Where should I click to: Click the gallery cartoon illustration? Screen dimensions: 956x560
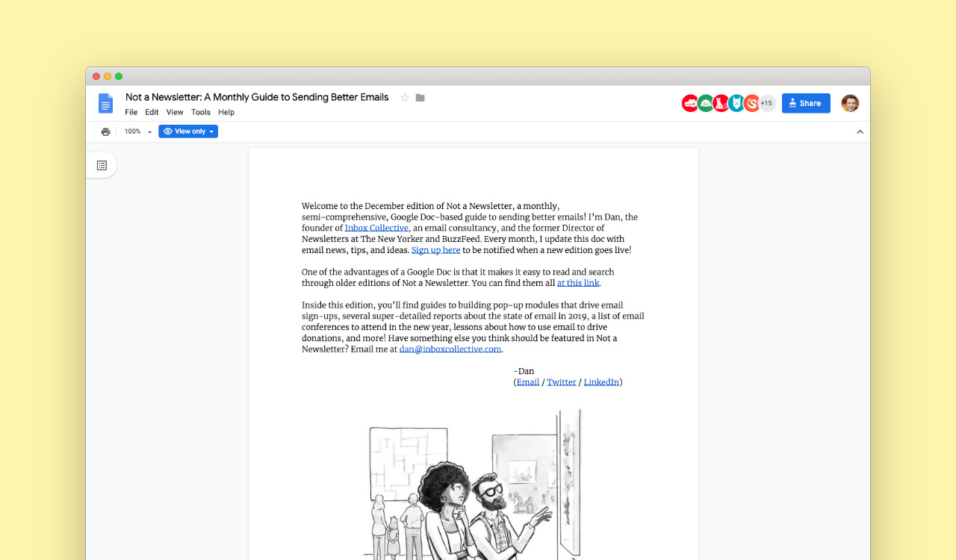(473, 484)
